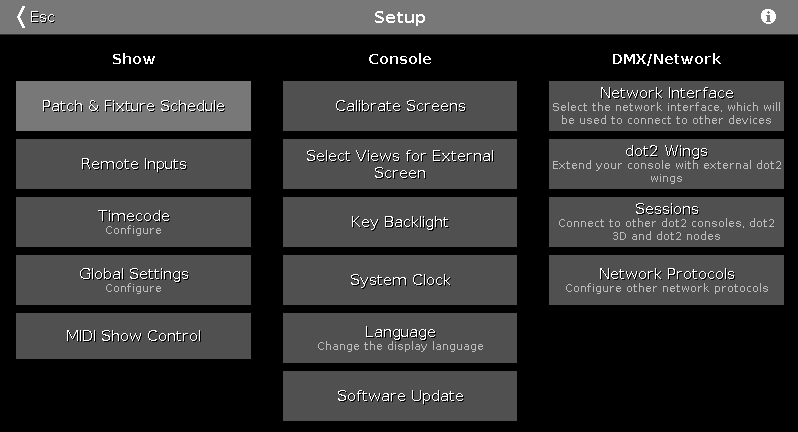
Task: Open Sessions to connect consoles
Action: click(x=666, y=222)
